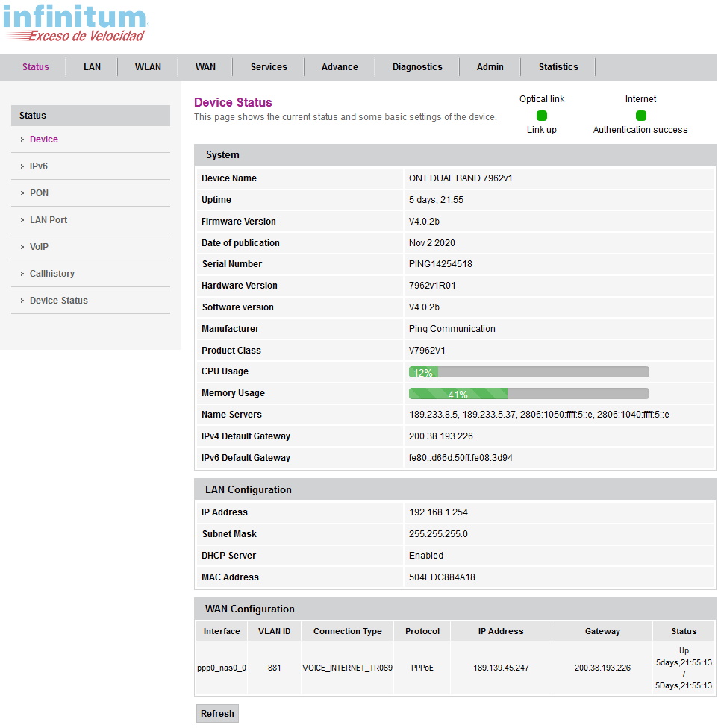This screenshot has height=728, width=721.
Task: Open PON in the sidebar
Action: (x=39, y=193)
